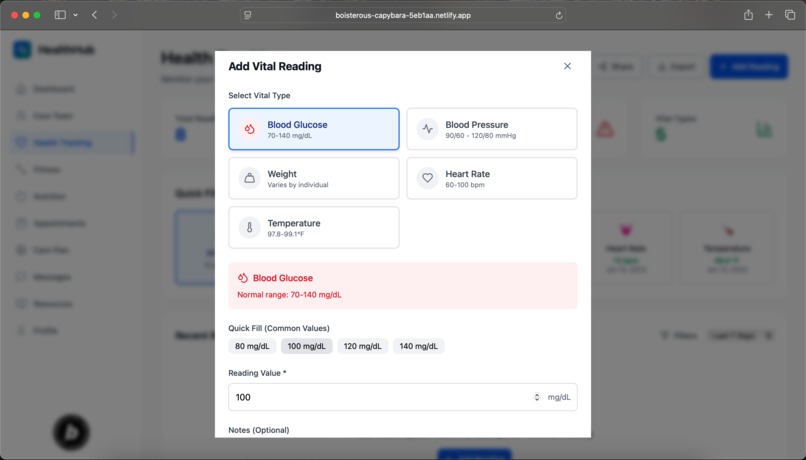Click the blurred Share button behind the dialog
The height and width of the screenshot is (460, 806).
pyautogui.click(x=616, y=67)
